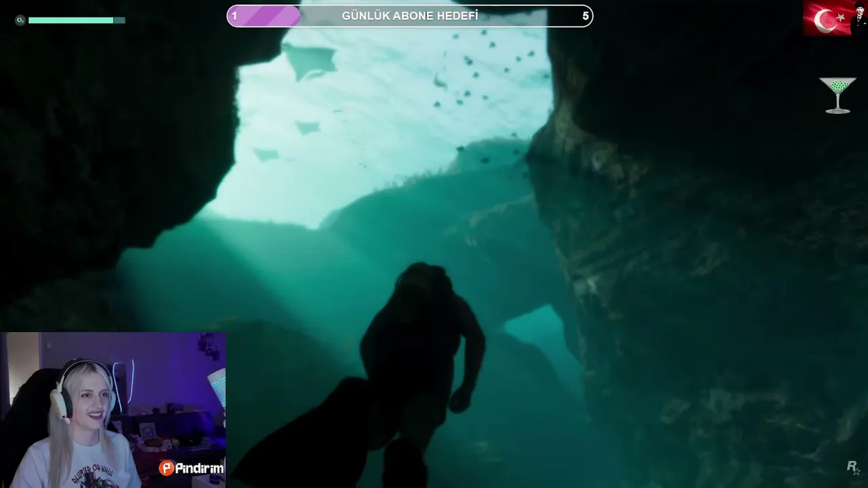
Task: Click the martini glass icon
Action: tap(837, 95)
